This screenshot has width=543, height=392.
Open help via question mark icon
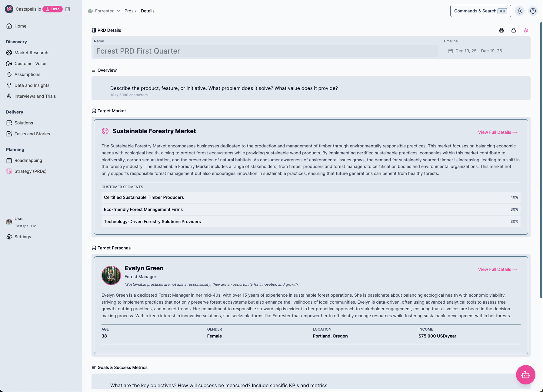click(533, 11)
